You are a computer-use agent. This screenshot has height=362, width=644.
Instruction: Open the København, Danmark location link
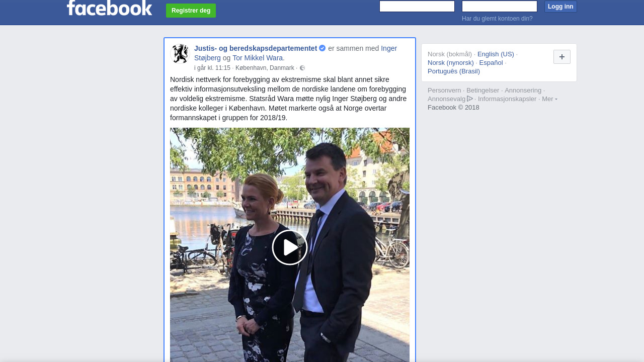click(x=265, y=68)
